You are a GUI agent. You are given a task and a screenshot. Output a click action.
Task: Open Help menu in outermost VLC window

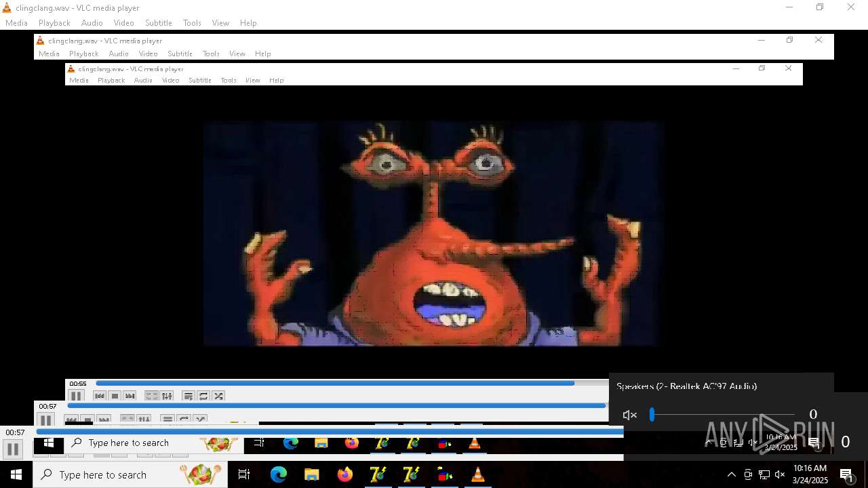248,23
